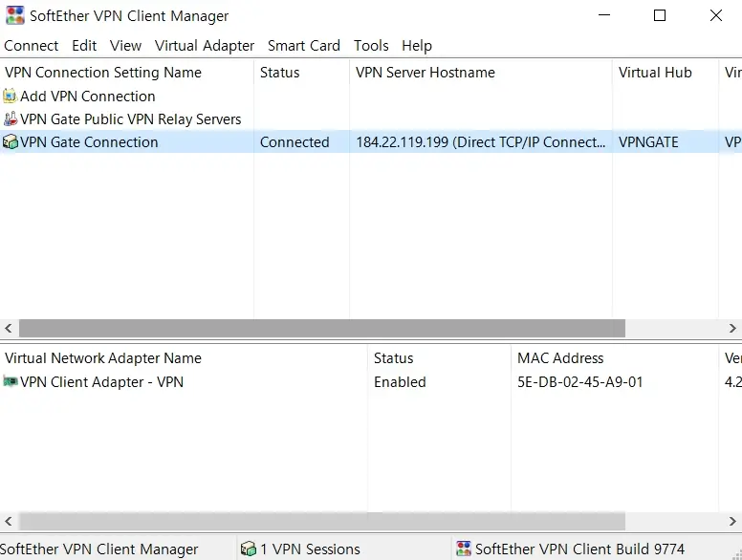Open the Smart Card menu
The height and width of the screenshot is (560, 742).
click(304, 46)
